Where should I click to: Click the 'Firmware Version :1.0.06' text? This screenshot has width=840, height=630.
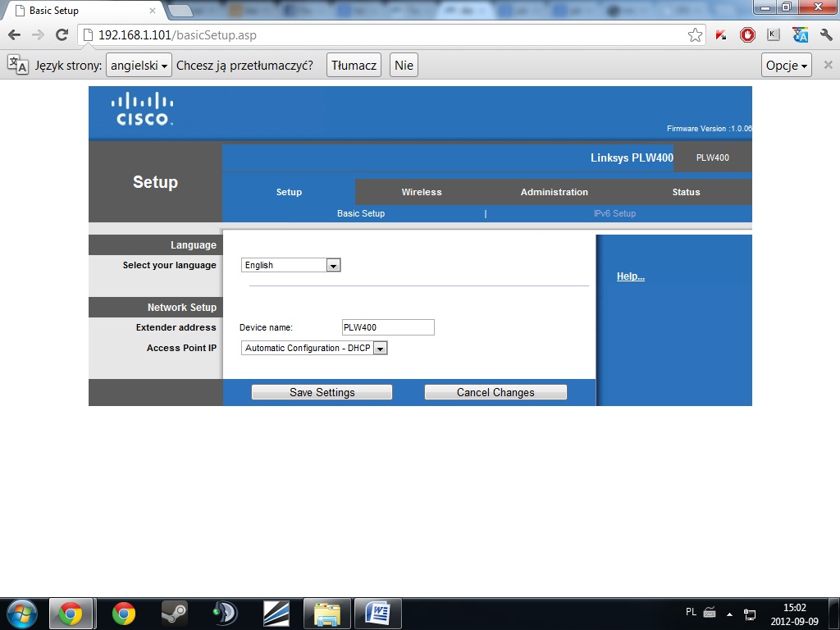[709, 129]
